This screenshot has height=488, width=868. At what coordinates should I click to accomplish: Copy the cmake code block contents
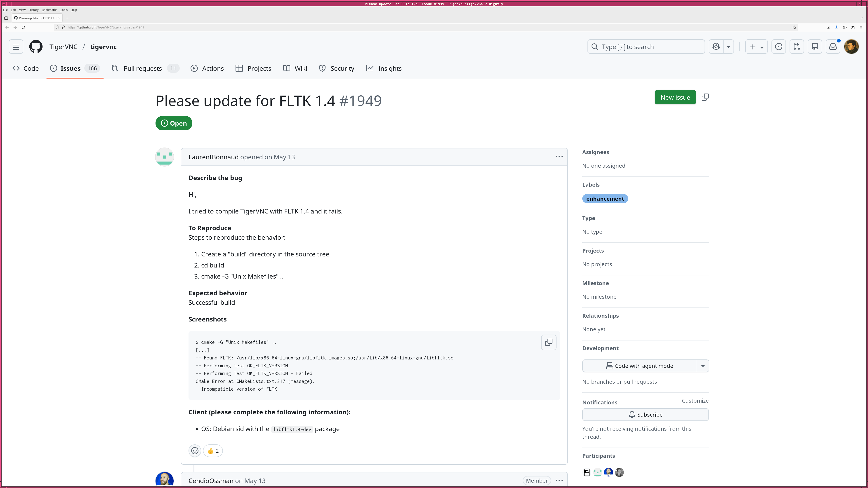(x=549, y=342)
